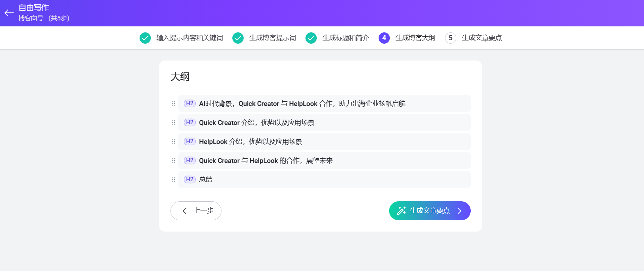Click the 自由写作 title text
The width and height of the screenshot is (644, 271).
(34, 8)
